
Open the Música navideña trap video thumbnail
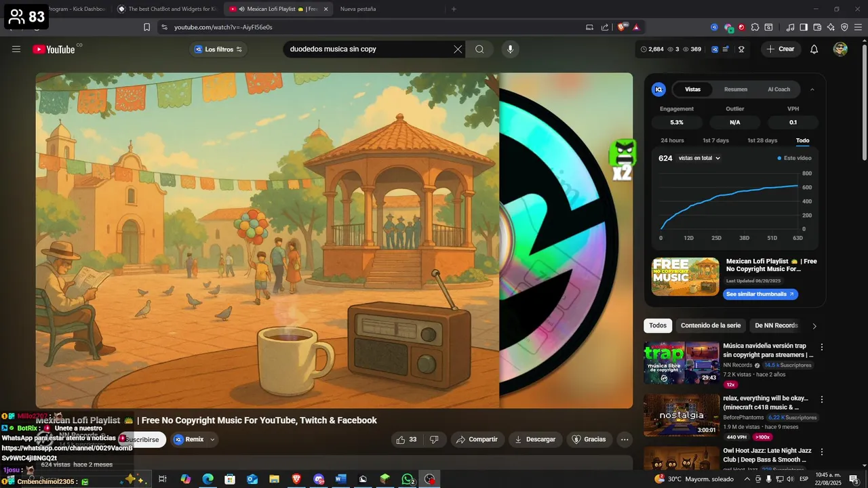682,363
